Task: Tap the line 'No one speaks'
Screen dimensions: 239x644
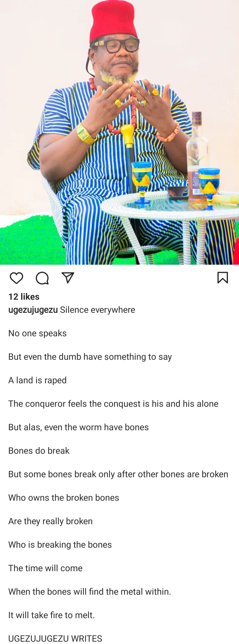Action: coord(37,333)
